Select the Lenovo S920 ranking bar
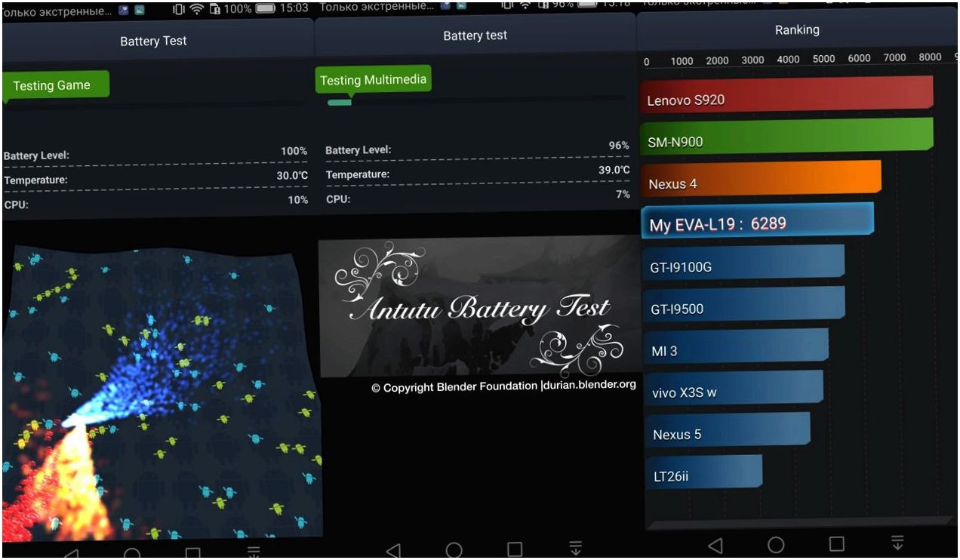Viewport: 960px width, 560px height. [x=787, y=95]
